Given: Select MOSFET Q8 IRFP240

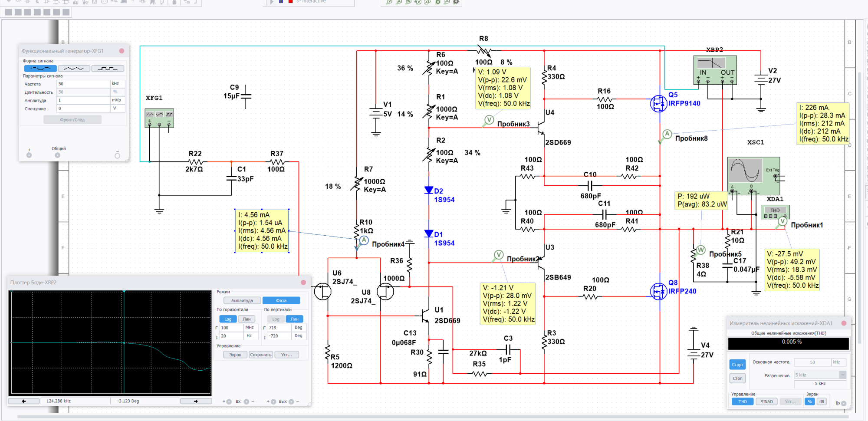Looking at the screenshot, I should pyautogui.click(x=659, y=291).
